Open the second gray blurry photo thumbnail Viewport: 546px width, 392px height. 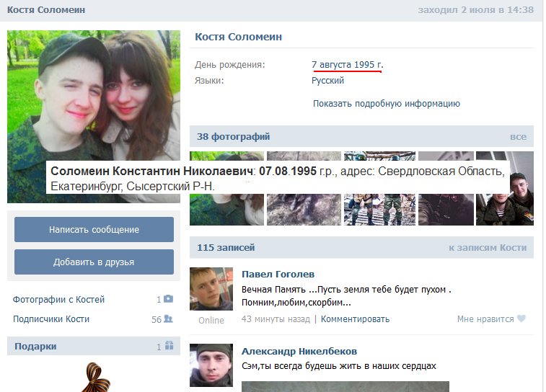click(x=304, y=188)
